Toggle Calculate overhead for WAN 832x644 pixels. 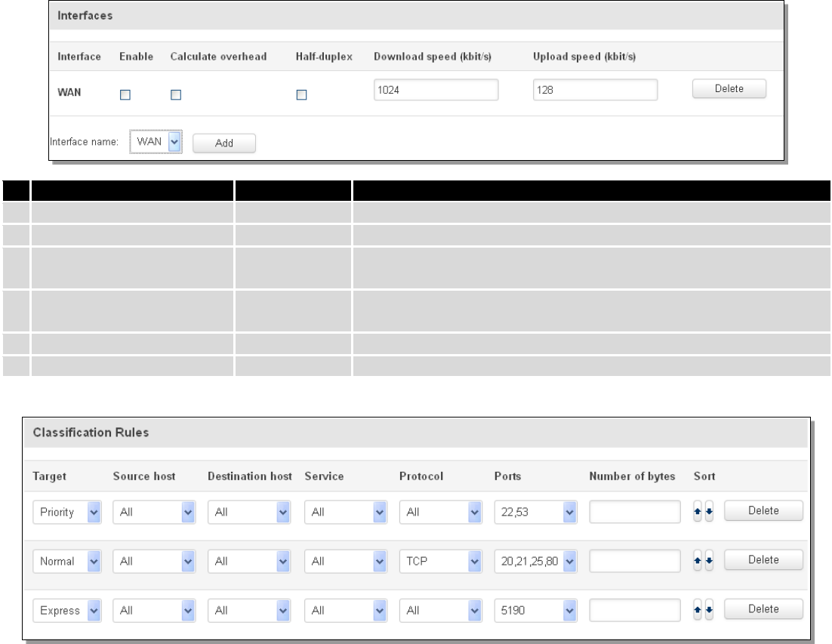point(176,95)
